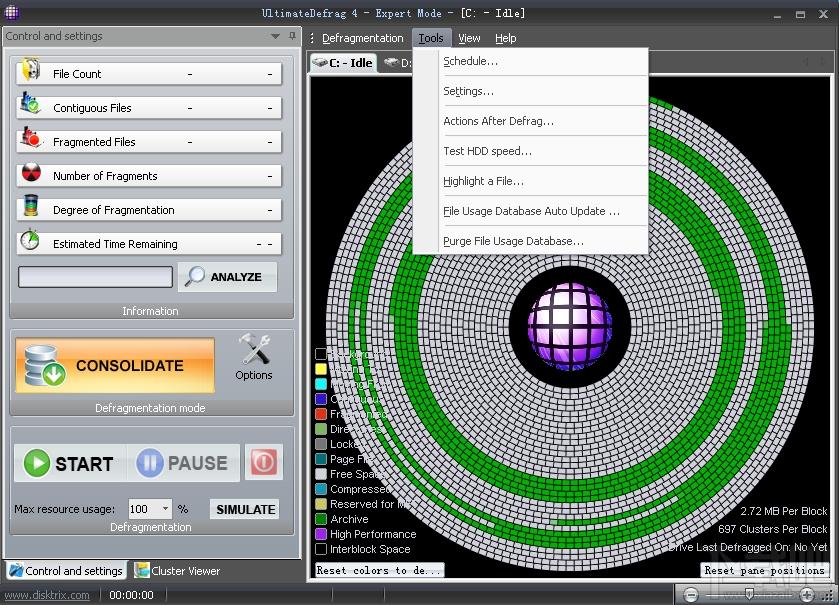
Task: Click the UltimateDefrag app icon in title bar
Action: [x=12, y=12]
